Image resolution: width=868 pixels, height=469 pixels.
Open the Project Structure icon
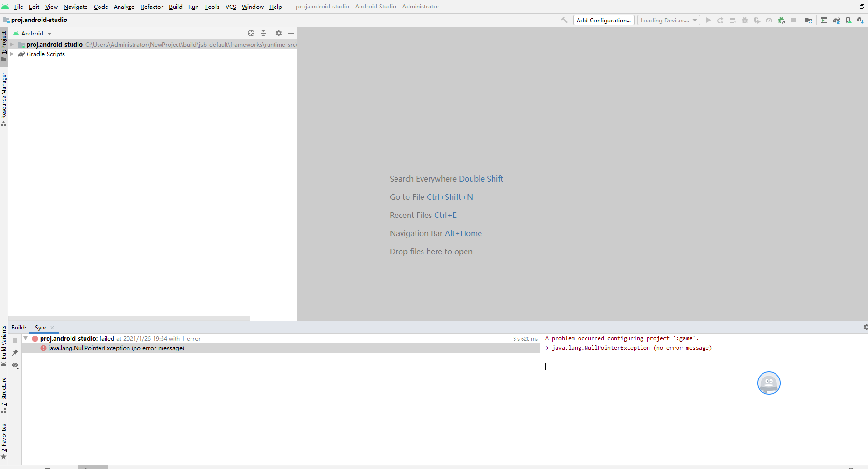(x=809, y=20)
